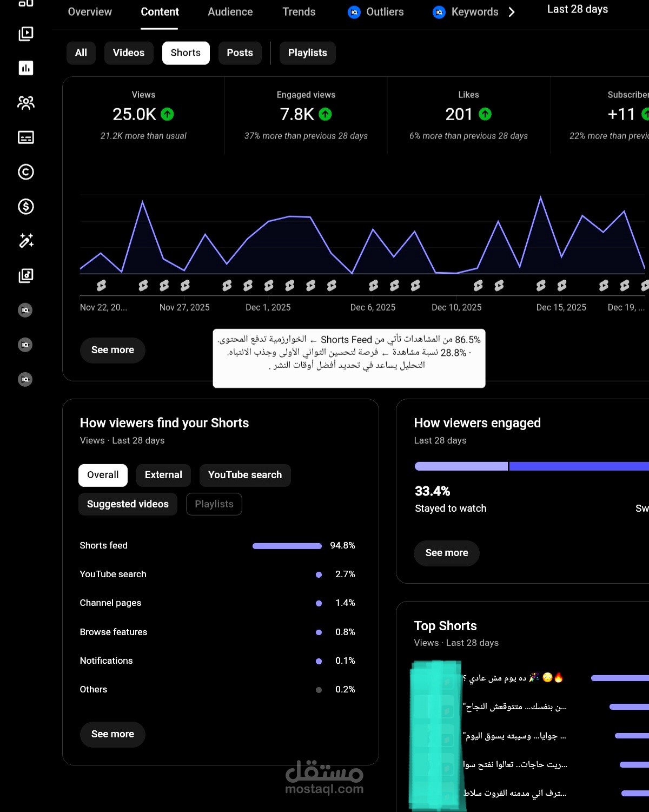Click the green up-arrow next to 201 likes

coord(485,114)
